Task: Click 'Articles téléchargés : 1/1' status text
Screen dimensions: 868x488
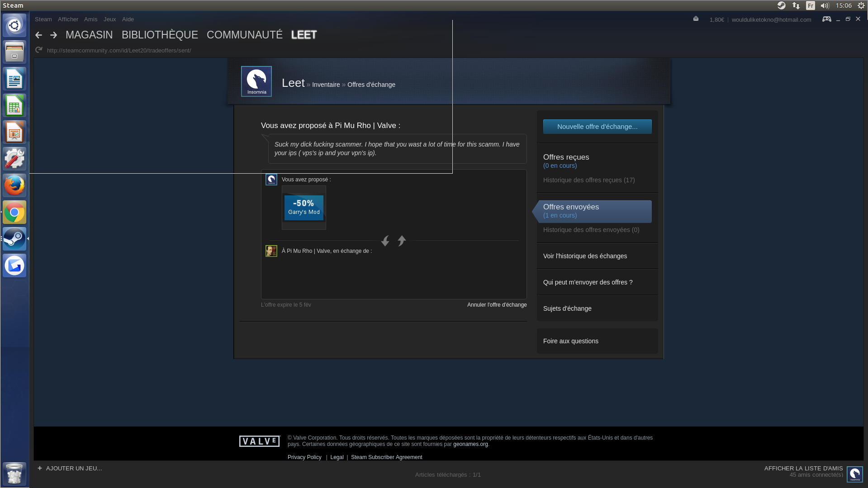Action: (x=448, y=474)
